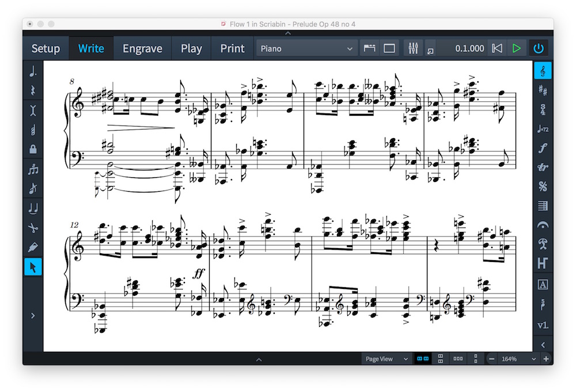The image size is (576, 392).
Task: Click the 0.1.000 transport time display
Action: pos(469,48)
